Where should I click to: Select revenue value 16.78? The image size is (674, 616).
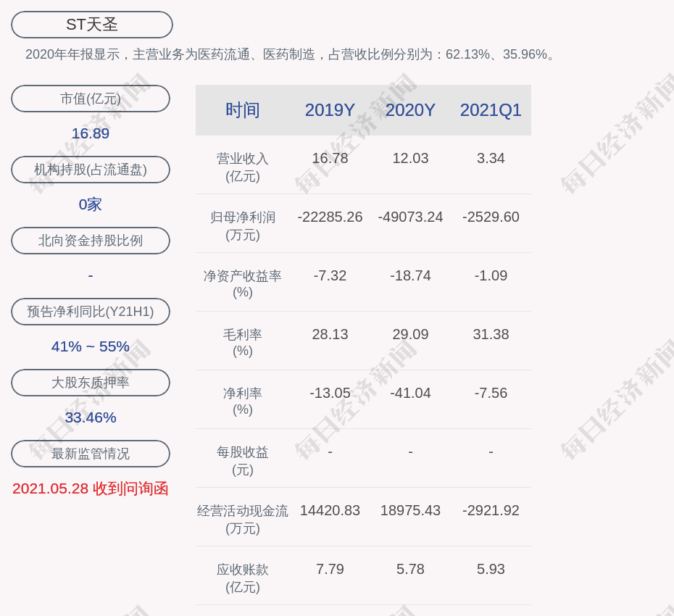click(330, 158)
